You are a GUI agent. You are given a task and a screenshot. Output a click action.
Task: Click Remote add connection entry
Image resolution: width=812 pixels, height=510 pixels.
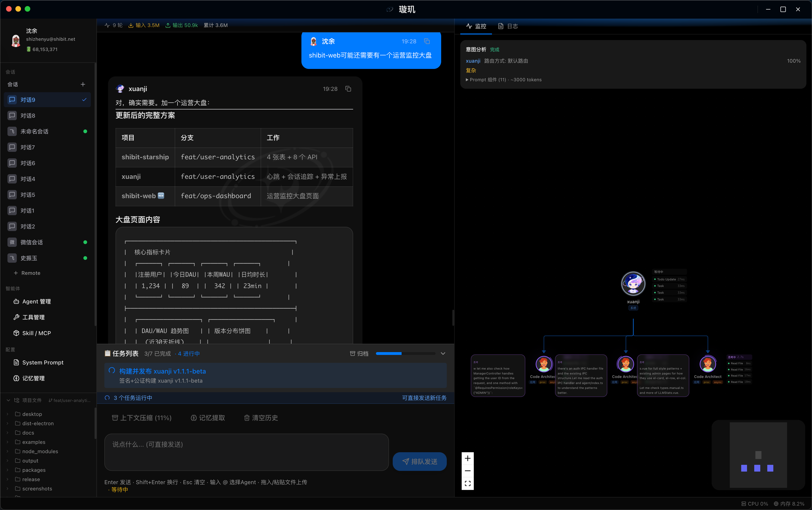[x=27, y=273]
